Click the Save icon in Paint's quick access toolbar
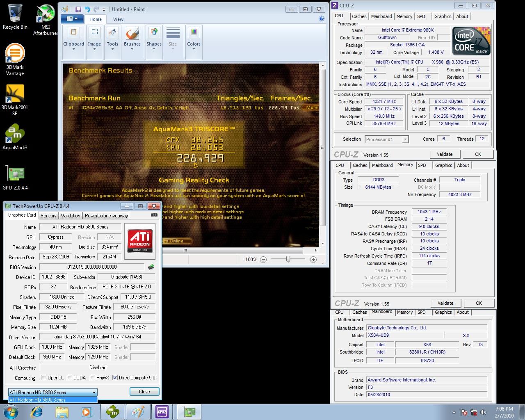The width and height of the screenshot is (525, 420). point(78,9)
